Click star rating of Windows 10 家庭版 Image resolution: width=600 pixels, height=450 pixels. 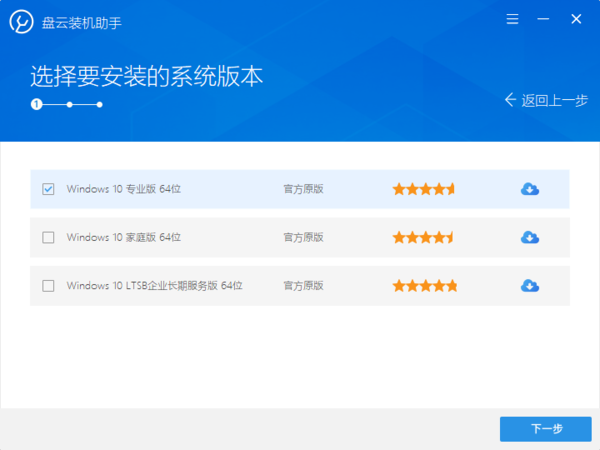click(424, 237)
